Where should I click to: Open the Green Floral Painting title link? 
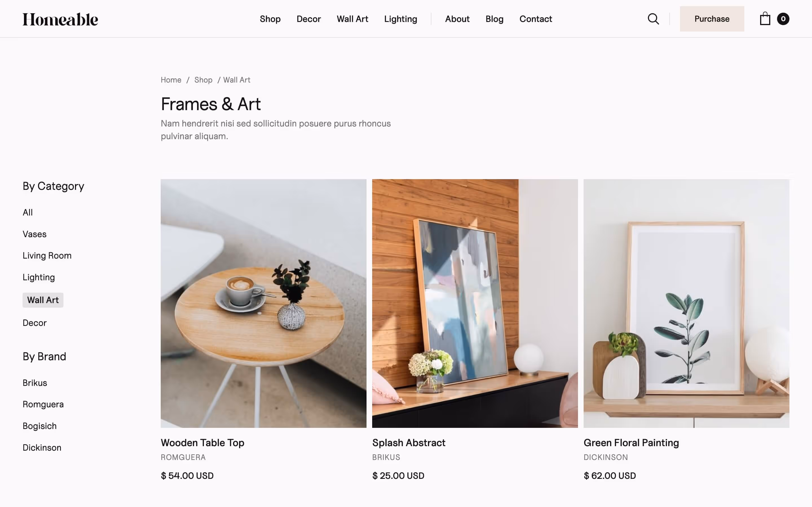click(x=631, y=442)
